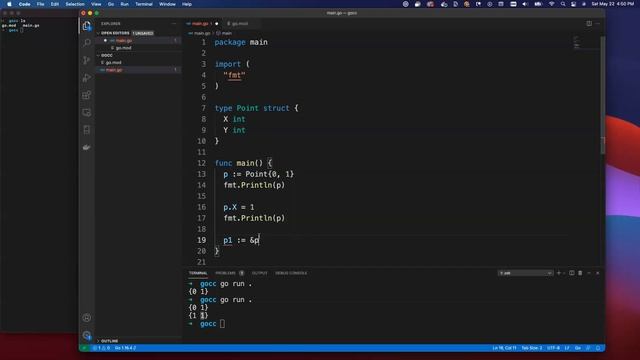The image size is (640, 360).
Task: Open the Run menu
Action: coord(124,4)
